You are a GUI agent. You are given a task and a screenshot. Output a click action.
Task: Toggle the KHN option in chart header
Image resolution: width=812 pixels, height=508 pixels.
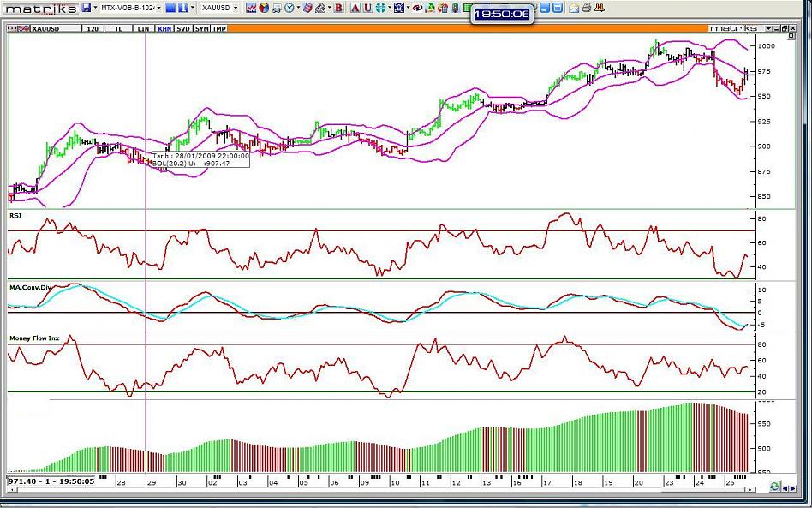click(x=163, y=28)
